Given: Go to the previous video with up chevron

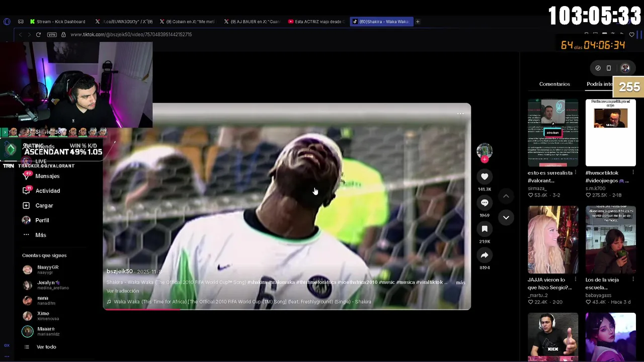Looking at the screenshot, I should [506, 196].
